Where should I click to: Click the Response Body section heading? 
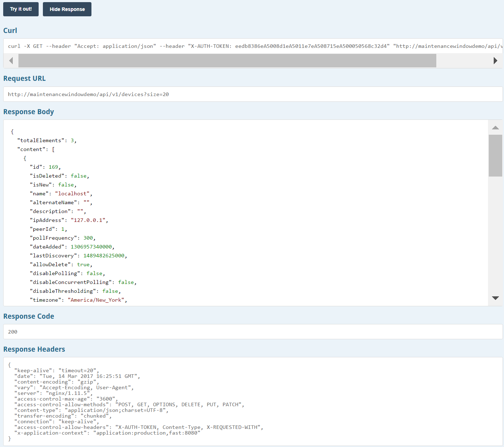click(x=29, y=112)
